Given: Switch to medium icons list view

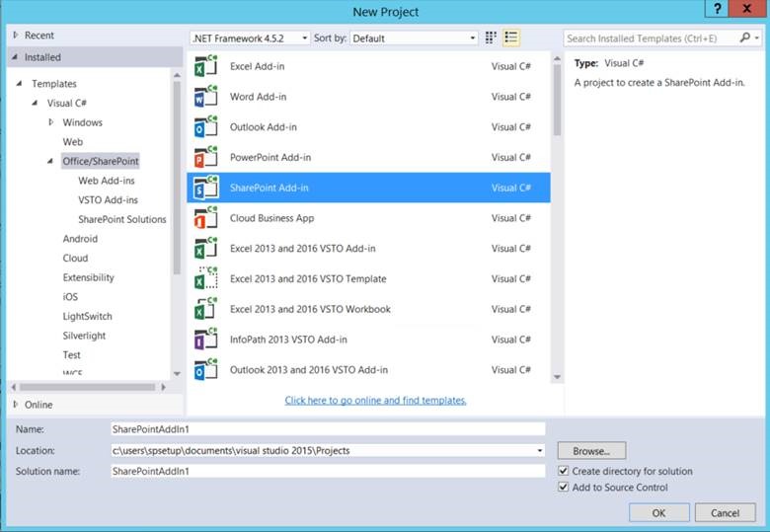Looking at the screenshot, I should coord(511,38).
